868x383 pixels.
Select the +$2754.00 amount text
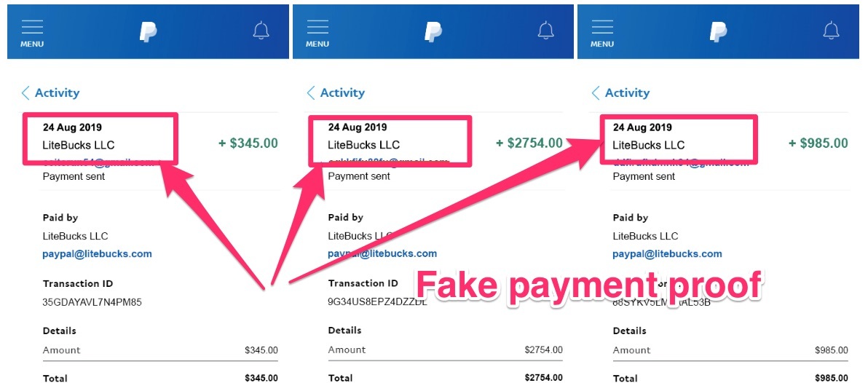[529, 143]
